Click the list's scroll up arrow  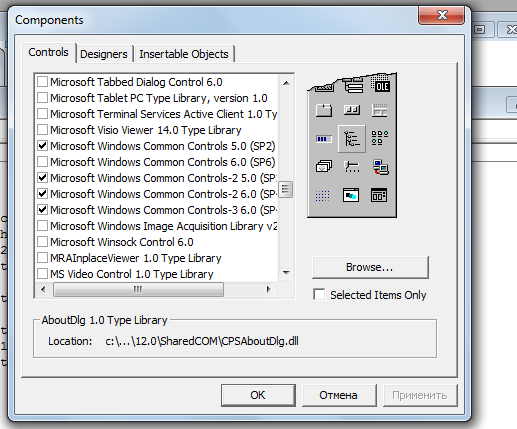(x=286, y=83)
